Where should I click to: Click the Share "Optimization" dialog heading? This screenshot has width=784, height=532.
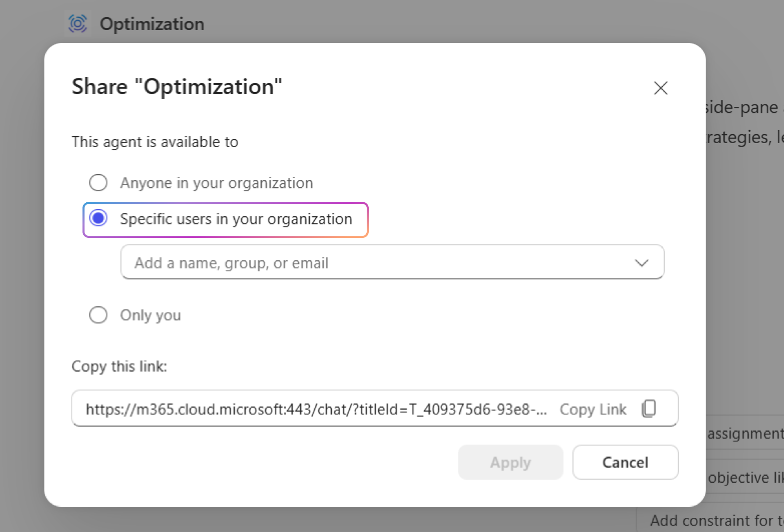point(177,87)
